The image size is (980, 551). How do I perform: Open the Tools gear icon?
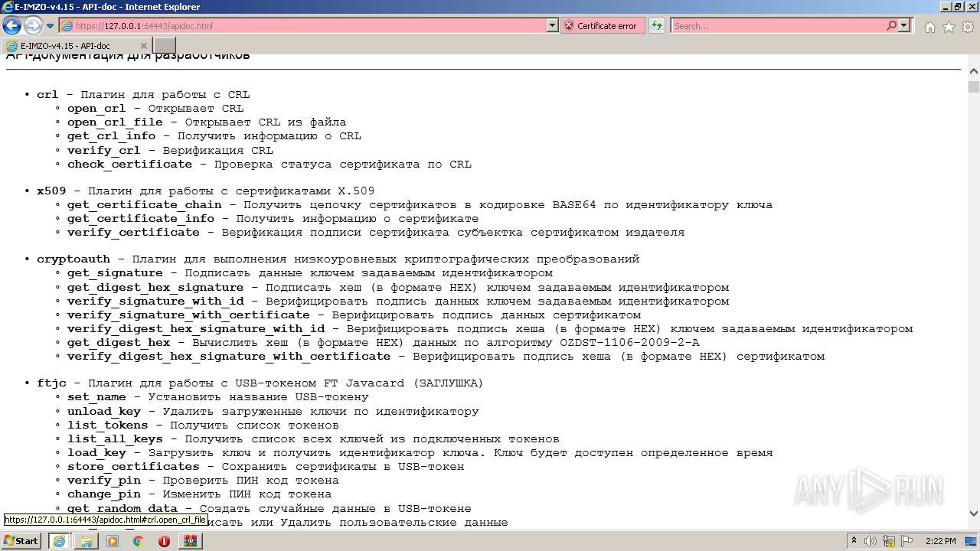pyautogui.click(x=968, y=27)
